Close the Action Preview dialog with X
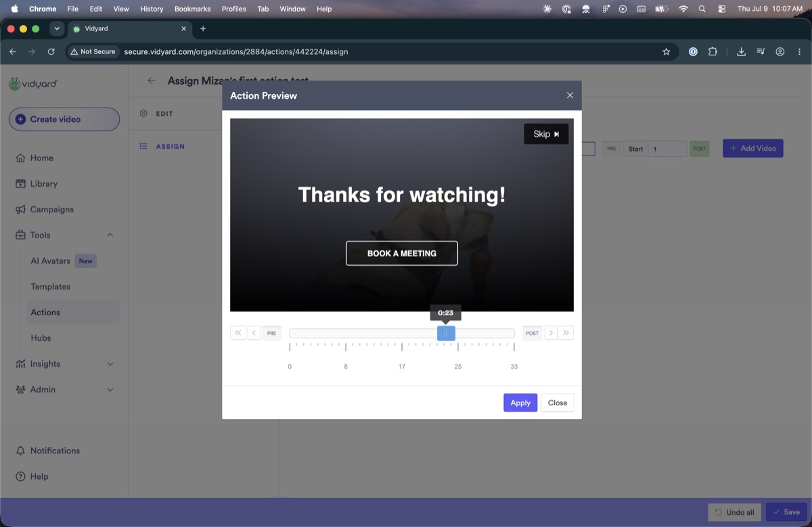Screen dimensions: 812x527 pos(570,95)
